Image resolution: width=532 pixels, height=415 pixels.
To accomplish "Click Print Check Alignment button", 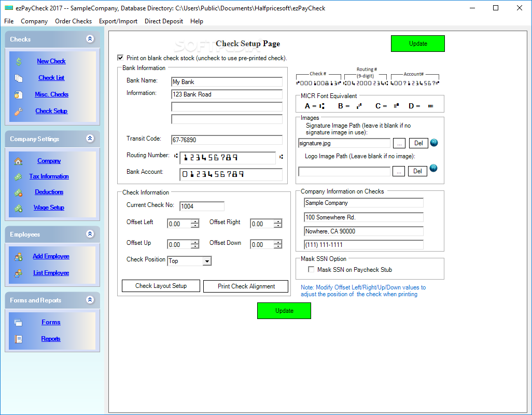I will [x=246, y=286].
